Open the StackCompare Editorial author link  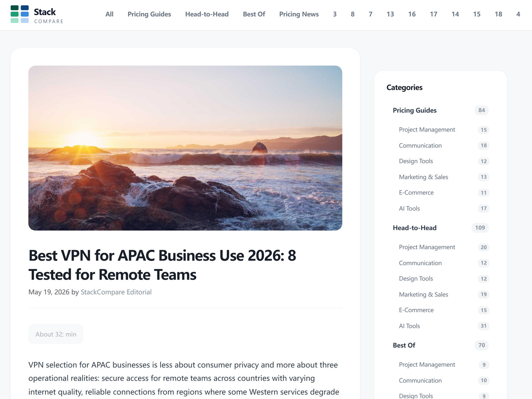(116, 292)
